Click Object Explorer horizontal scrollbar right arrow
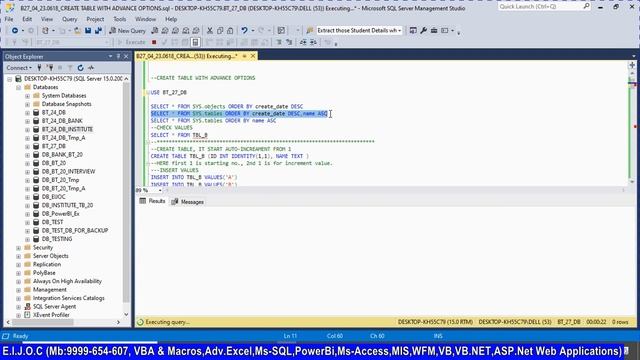The height and width of the screenshot is (360, 640). pos(118,322)
